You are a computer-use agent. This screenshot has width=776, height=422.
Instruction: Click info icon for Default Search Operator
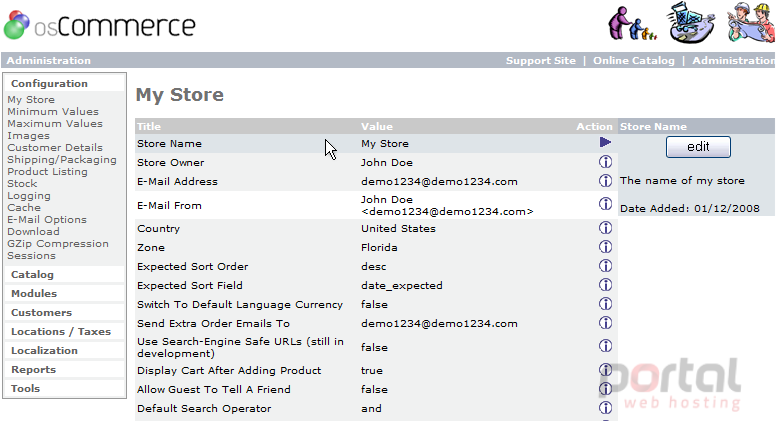tap(605, 408)
